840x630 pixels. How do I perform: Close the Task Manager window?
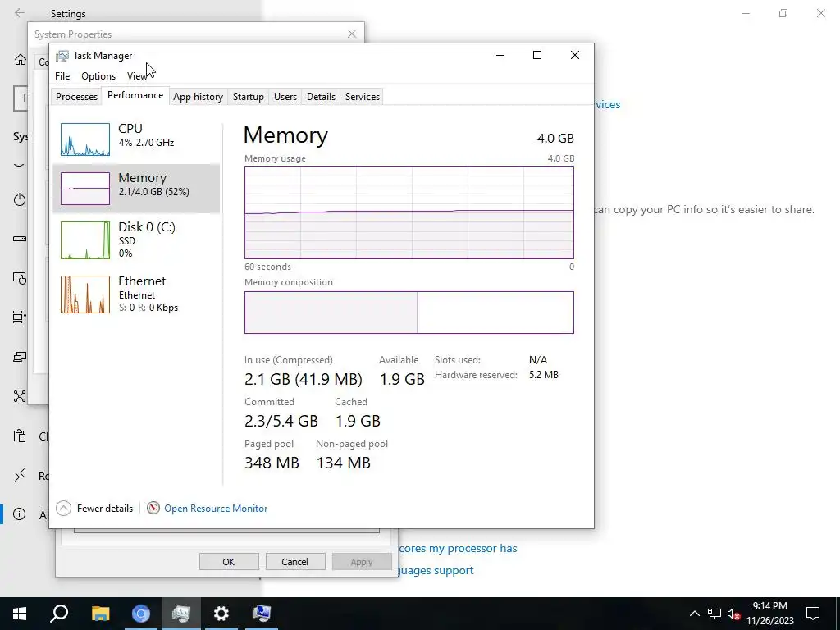pos(575,55)
